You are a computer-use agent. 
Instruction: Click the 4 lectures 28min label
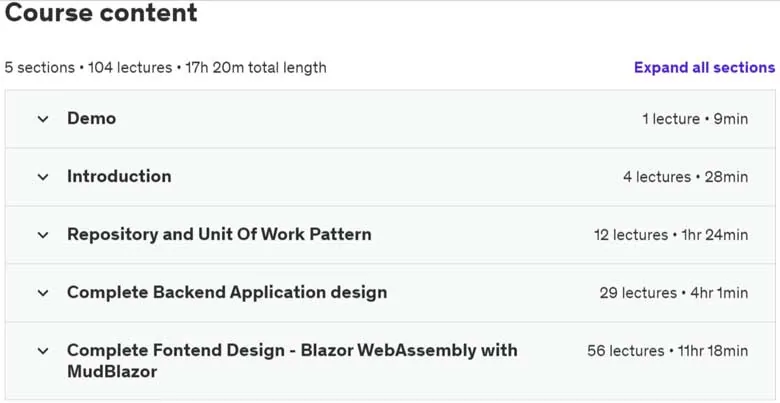pos(685,177)
